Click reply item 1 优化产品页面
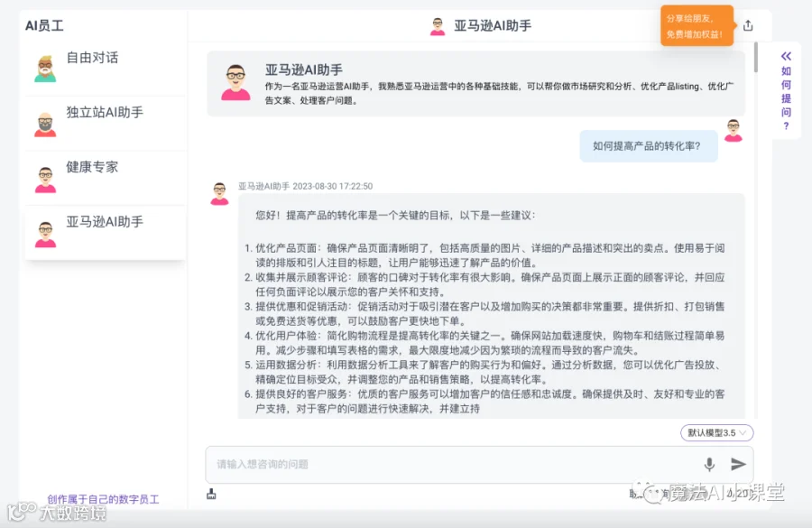Screen dimensions: 812x528 (484, 255)
